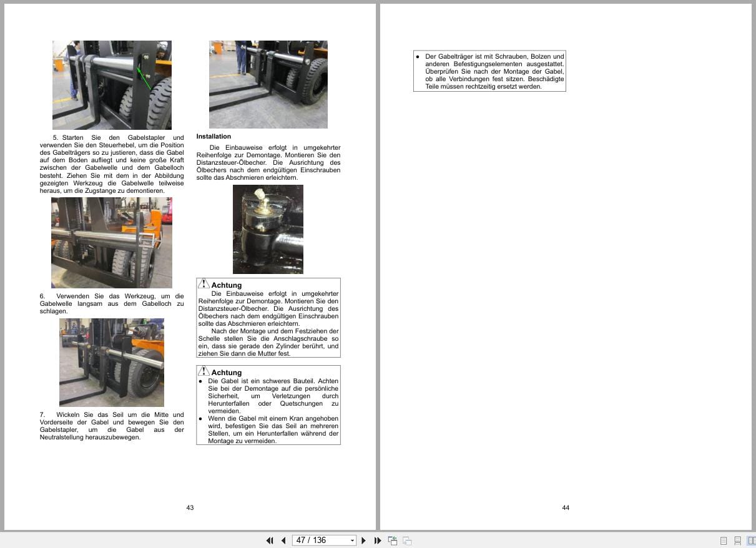Toggle single page display off continuous mode
Screen dimensions: 756x548
click(x=724, y=540)
